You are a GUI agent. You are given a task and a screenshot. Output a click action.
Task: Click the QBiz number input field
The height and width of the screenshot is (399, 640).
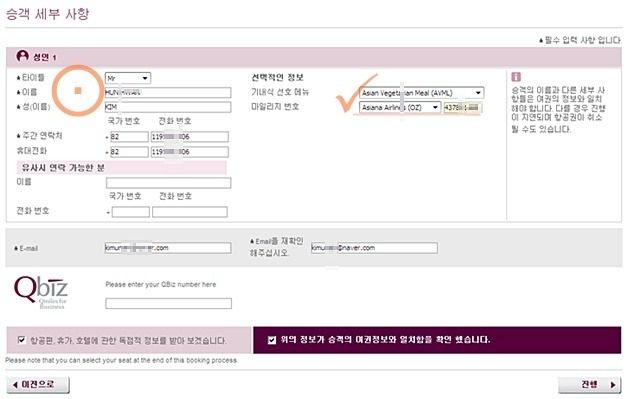[169, 303]
